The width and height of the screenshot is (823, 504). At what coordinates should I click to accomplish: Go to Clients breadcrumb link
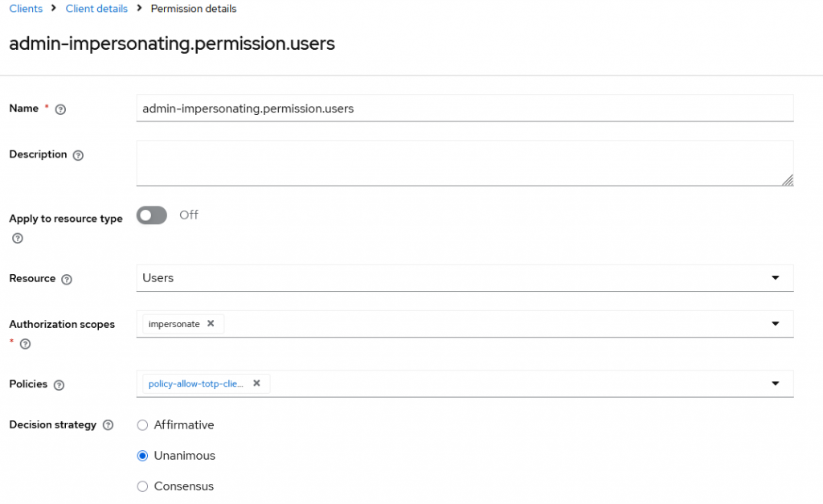tap(26, 9)
